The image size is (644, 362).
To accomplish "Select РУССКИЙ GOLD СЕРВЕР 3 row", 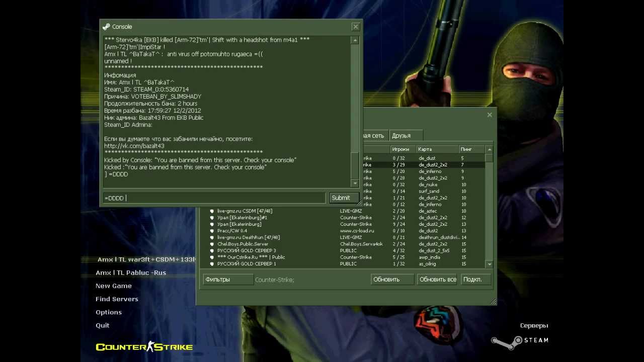I will pyautogui.click(x=342, y=250).
